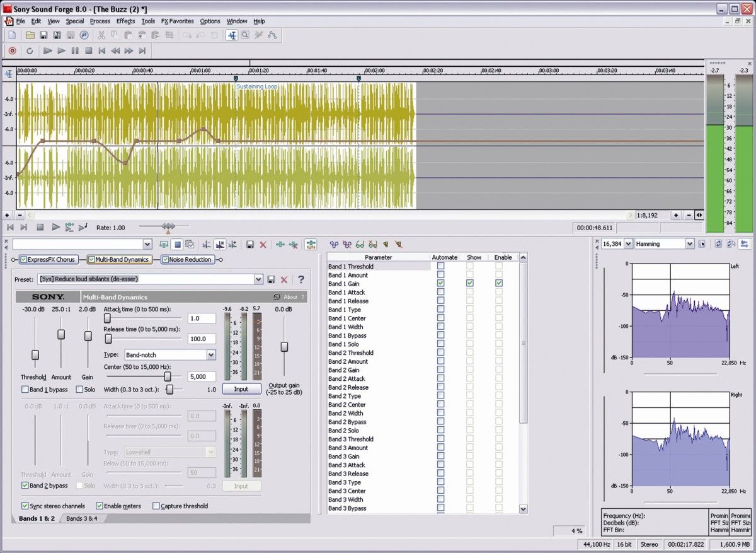Click the About link in Multi-Band Dynamics
Screen dimensions: 756x553
290,297
